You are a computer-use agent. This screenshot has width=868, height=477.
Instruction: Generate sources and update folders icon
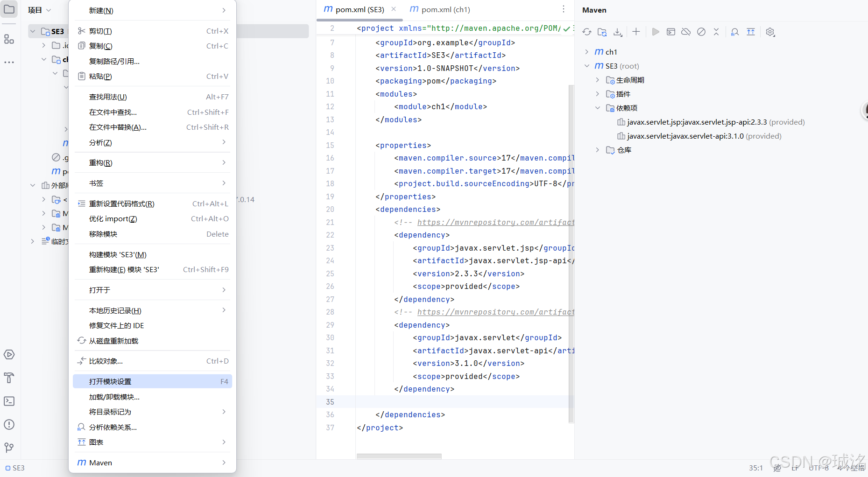(x=602, y=32)
